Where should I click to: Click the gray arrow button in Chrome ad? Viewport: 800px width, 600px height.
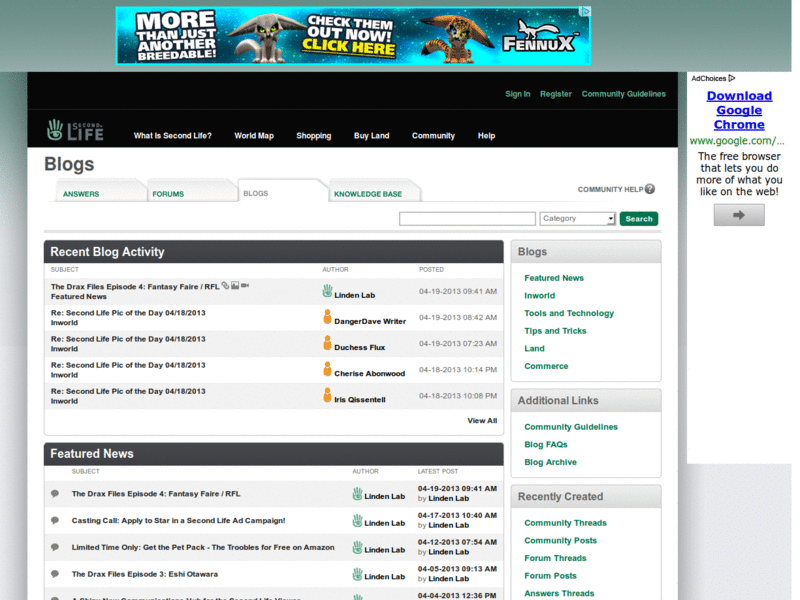pos(739,215)
